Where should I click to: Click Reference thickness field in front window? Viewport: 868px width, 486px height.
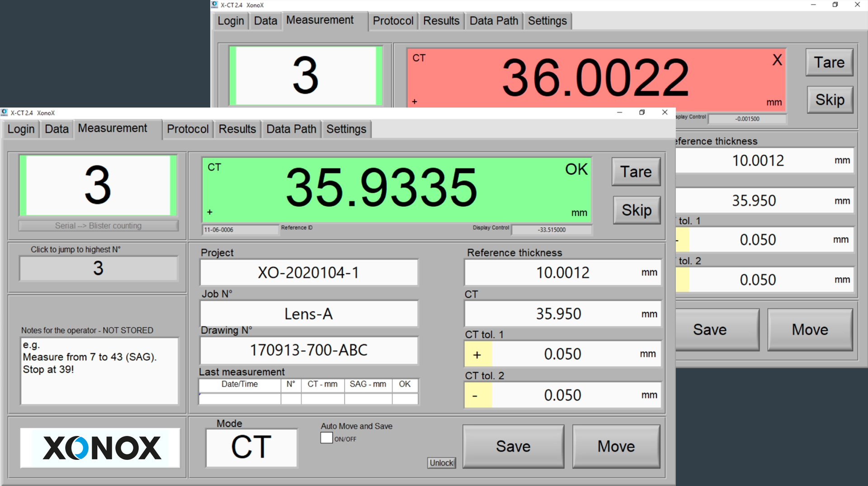[x=563, y=273]
